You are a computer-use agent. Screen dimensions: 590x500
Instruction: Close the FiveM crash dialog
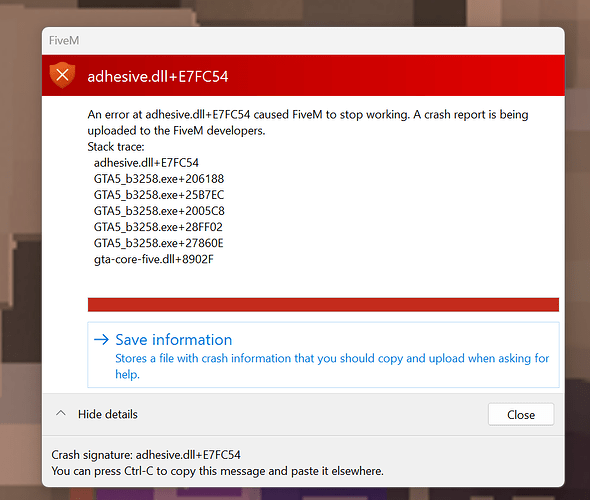[x=521, y=415]
